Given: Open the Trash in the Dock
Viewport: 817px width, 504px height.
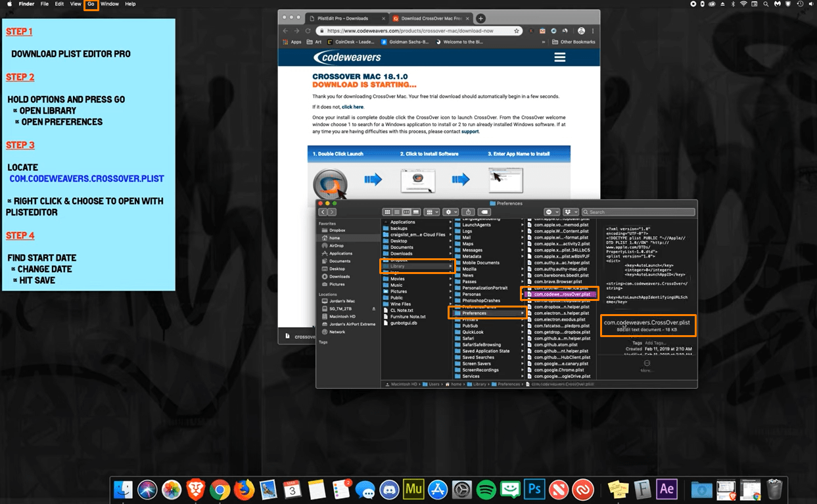Looking at the screenshot, I should pos(775,489).
